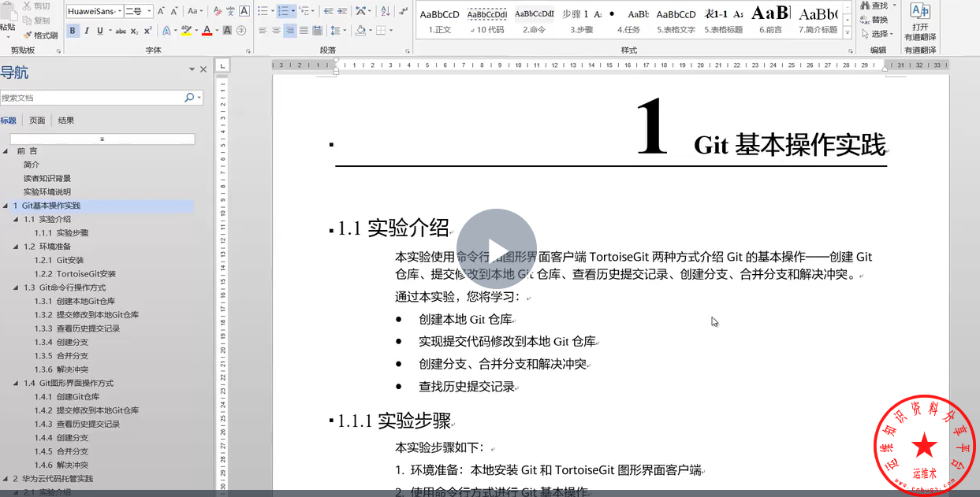Click the sort (A-Z) paragraph icon
The height and width of the screenshot is (497, 980).
(x=385, y=11)
